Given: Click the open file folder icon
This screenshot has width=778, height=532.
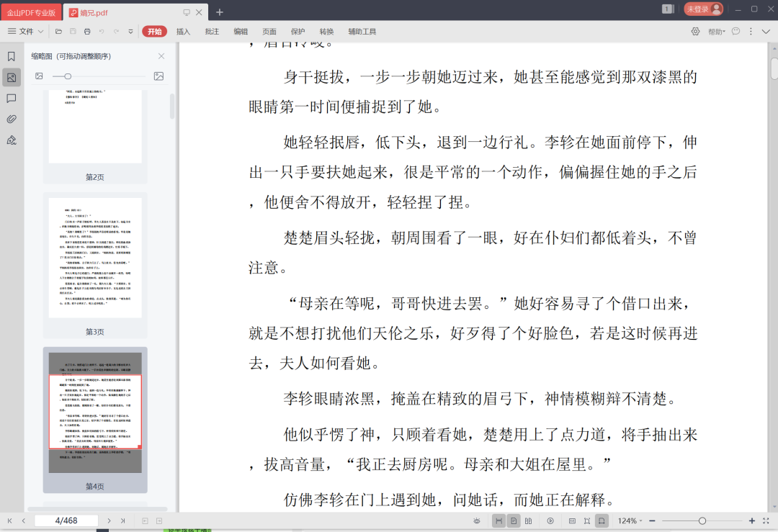Looking at the screenshot, I should click(58, 32).
